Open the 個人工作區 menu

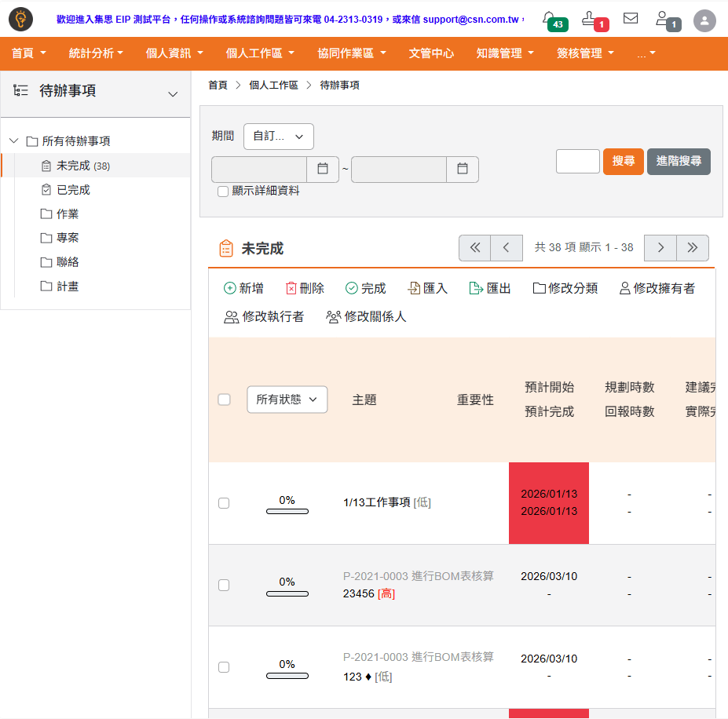click(260, 53)
